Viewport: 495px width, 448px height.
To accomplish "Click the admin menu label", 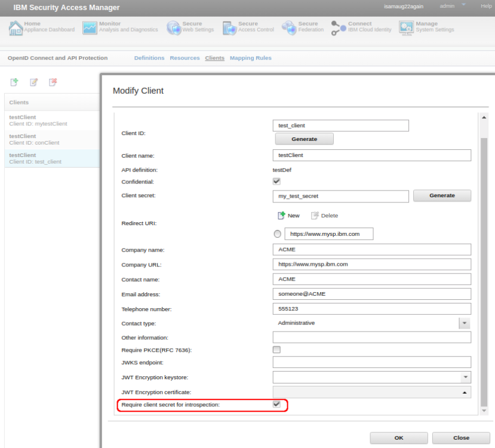I will [447, 6].
